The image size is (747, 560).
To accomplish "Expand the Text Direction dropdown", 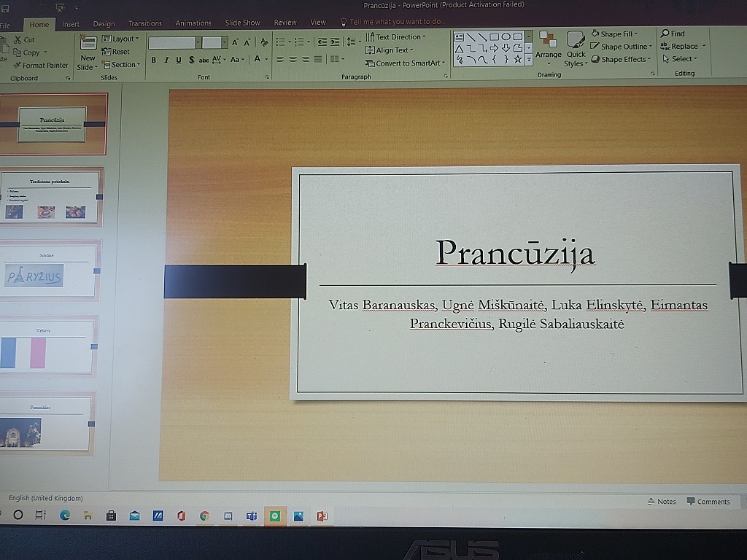I will click(395, 37).
